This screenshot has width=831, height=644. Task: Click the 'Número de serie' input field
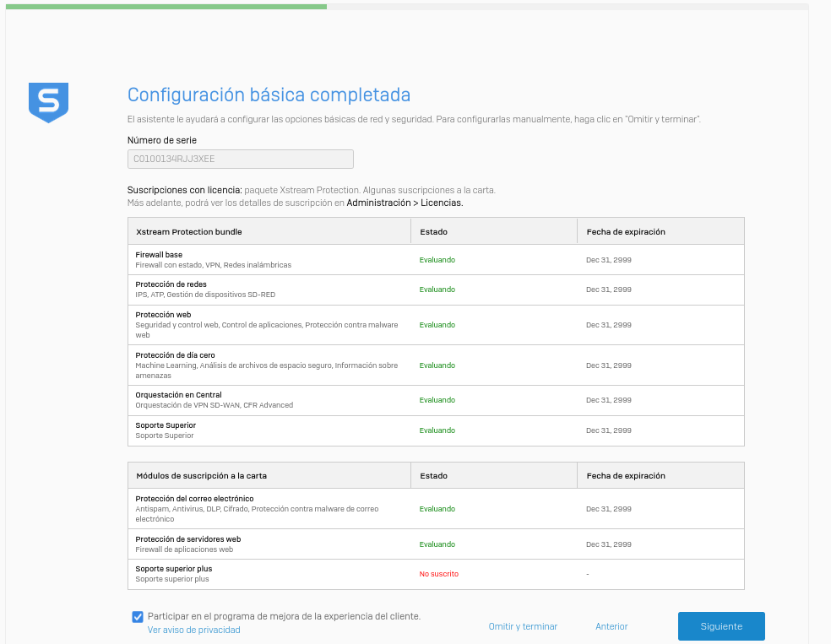coord(240,159)
